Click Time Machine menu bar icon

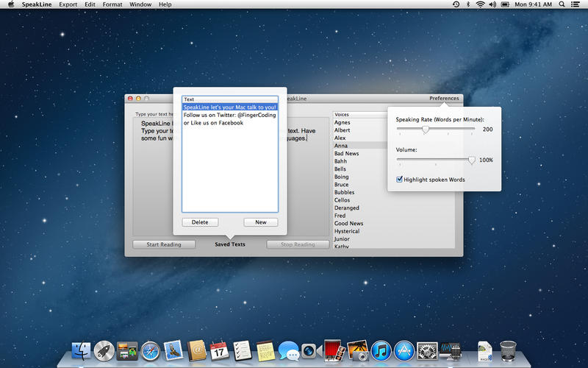pos(456,4)
